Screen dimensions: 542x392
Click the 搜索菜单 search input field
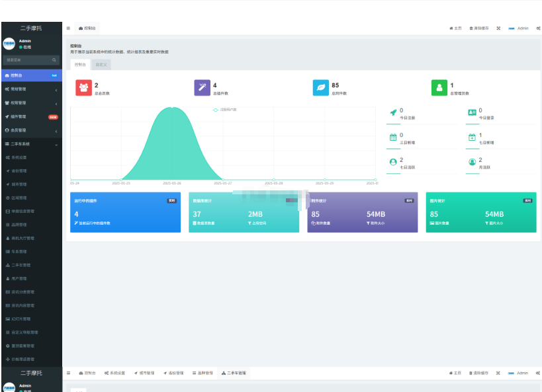pyautogui.click(x=26, y=60)
